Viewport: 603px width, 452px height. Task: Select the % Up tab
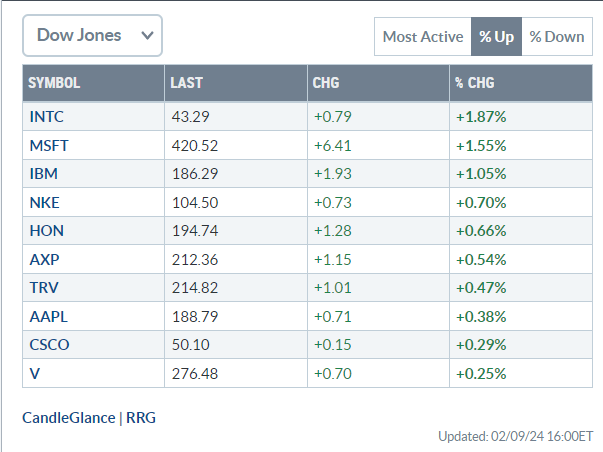496,37
